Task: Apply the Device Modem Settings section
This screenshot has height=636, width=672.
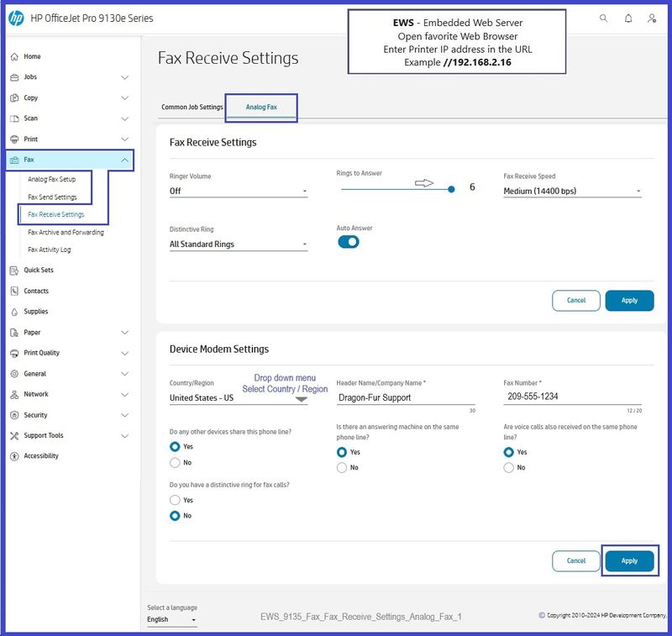Action: (x=629, y=561)
